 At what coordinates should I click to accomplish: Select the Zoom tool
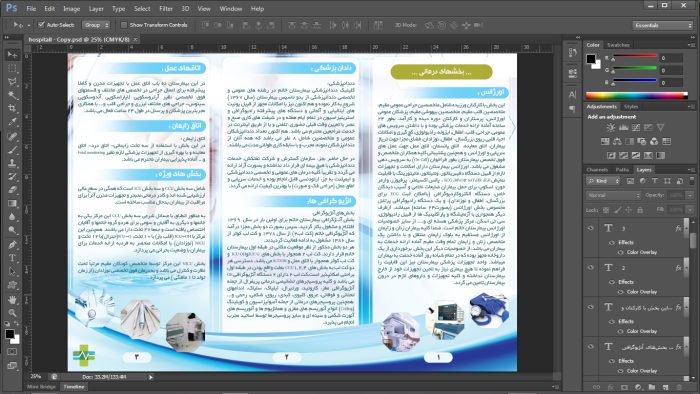pos(12,313)
